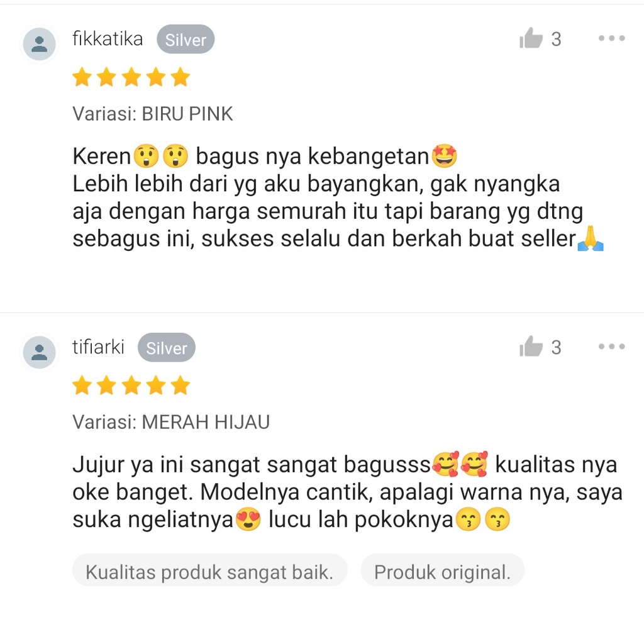The height and width of the screenshot is (644, 644).
Task: Like fikkatika's review with thumbs-up icon
Action: coord(531,38)
